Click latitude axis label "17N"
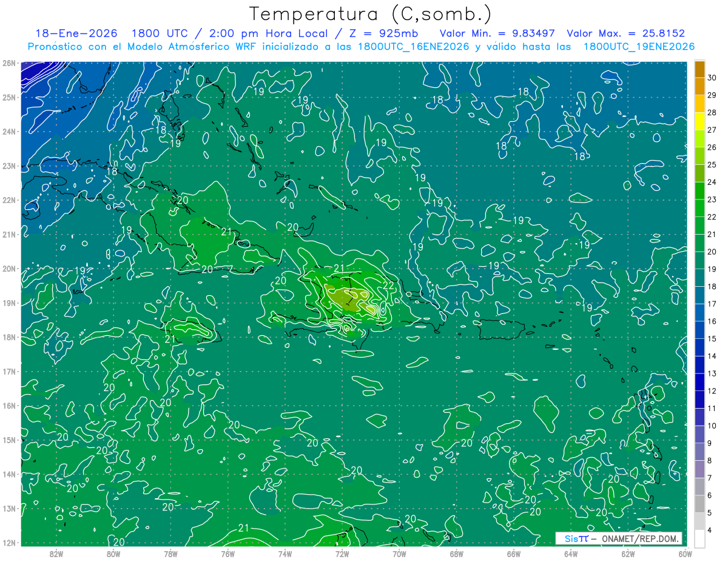The height and width of the screenshot is (562, 728). coord(9,371)
